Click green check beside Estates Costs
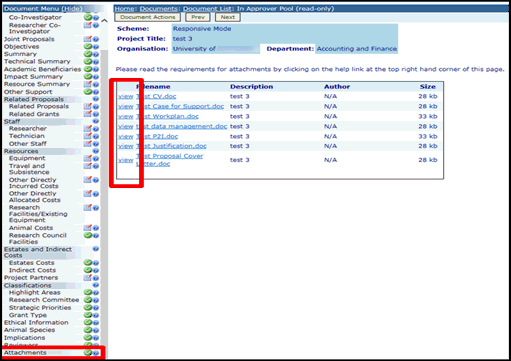Screen dimensions: 511x361 [88, 263]
